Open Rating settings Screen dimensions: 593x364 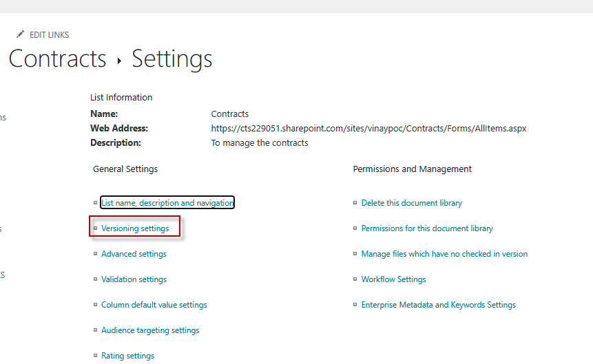pos(127,356)
